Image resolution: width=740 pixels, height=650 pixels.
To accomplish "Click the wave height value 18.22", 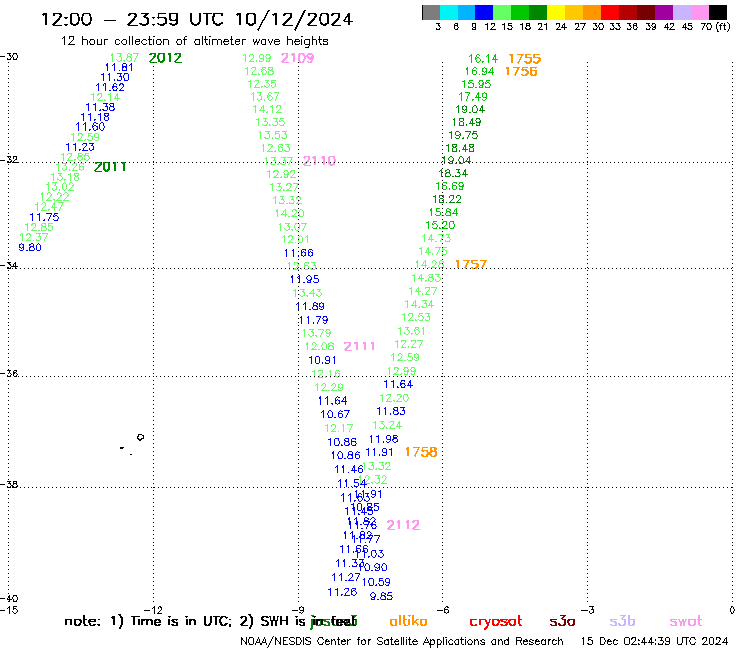I will click(x=447, y=199).
